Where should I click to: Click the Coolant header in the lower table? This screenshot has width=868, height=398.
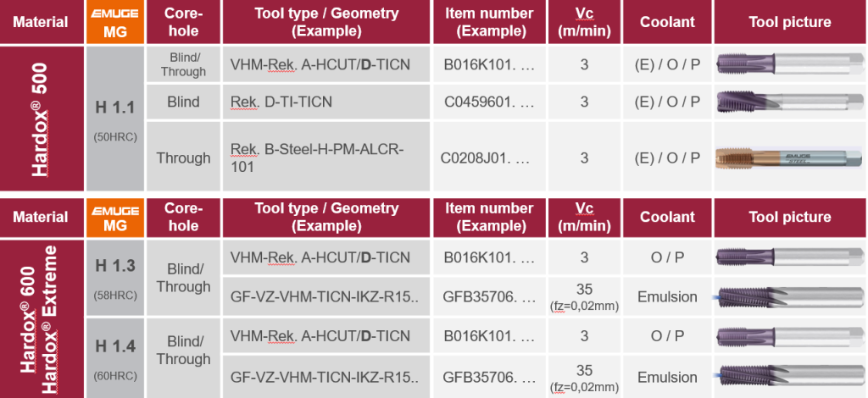[667, 217]
